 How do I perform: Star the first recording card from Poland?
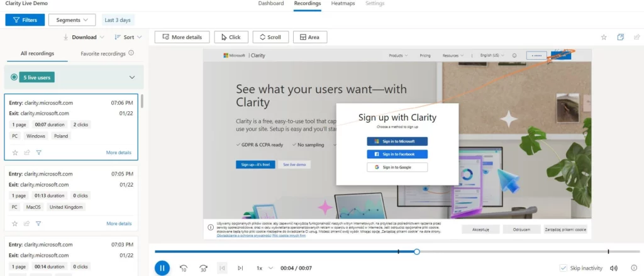[15, 152]
